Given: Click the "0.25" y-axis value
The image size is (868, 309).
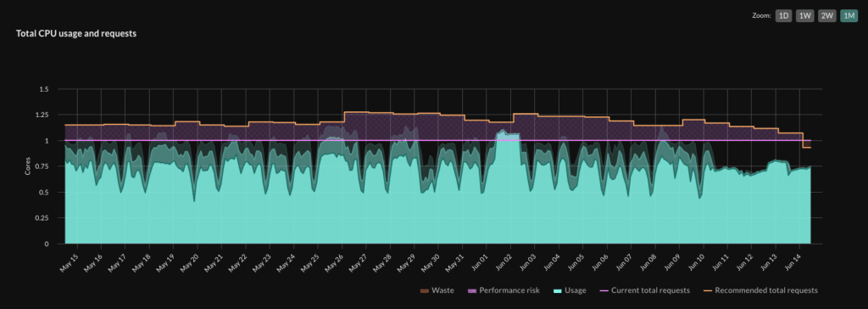Looking at the screenshot, I should click(x=42, y=218).
